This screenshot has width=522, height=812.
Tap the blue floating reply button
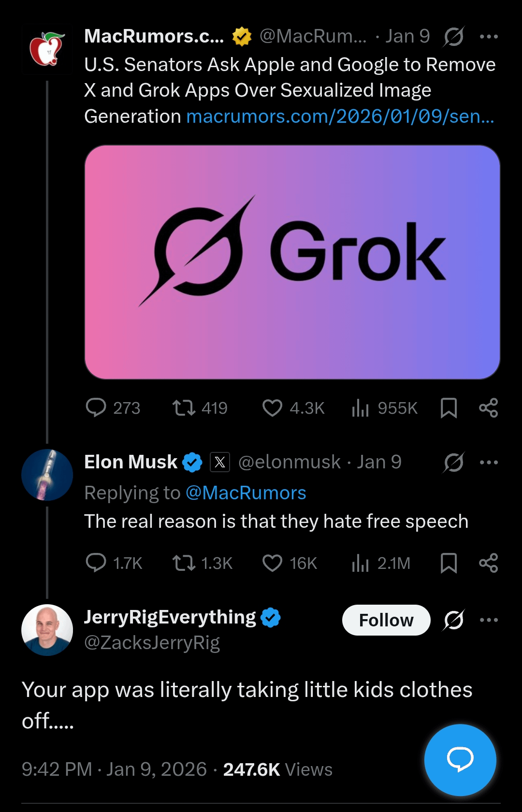coord(460,760)
